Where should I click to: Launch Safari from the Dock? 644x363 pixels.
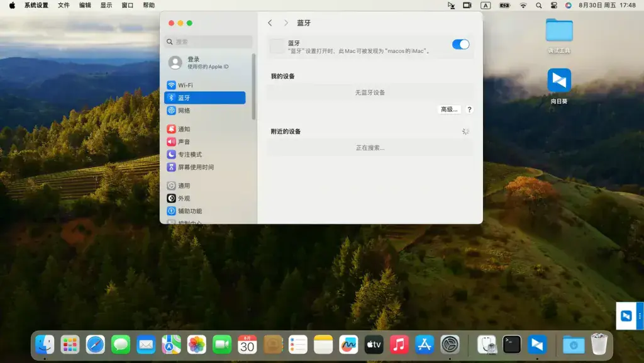[96, 345]
